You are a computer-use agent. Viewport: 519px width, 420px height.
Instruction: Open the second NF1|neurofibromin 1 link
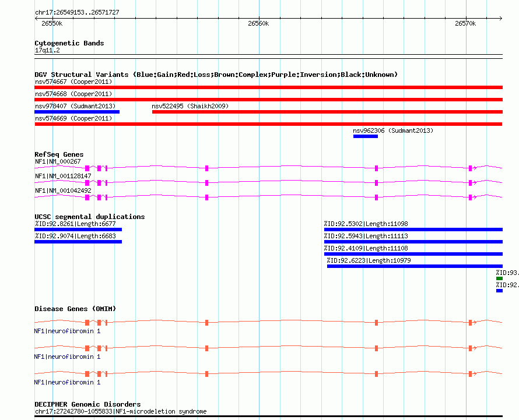[67, 357]
